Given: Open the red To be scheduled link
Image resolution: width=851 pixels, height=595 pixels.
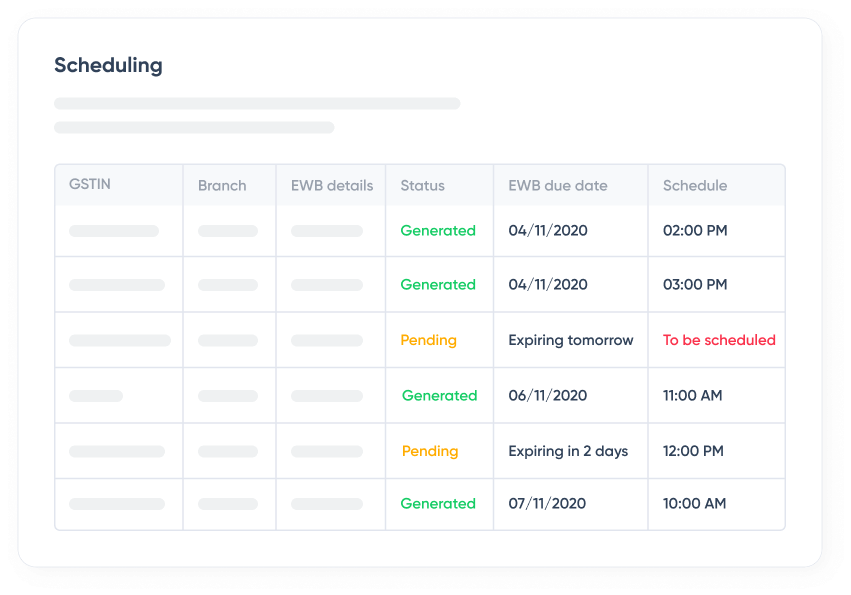Looking at the screenshot, I should point(719,340).
